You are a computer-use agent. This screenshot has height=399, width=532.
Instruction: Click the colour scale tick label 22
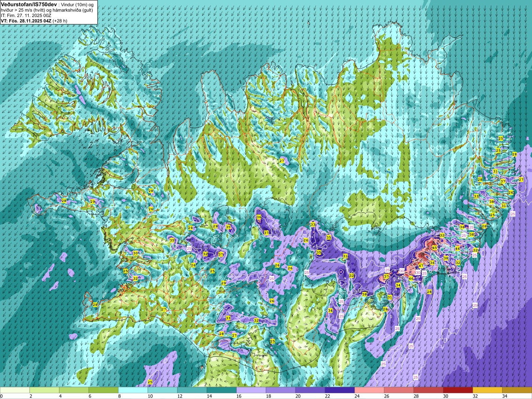(x=328, y=396)
